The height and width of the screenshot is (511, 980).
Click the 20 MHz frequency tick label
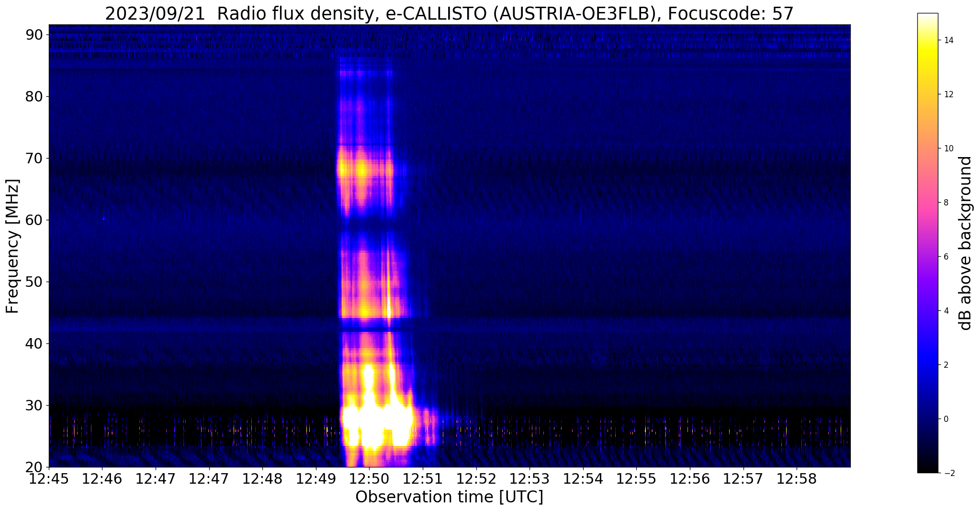coord(34,467)
